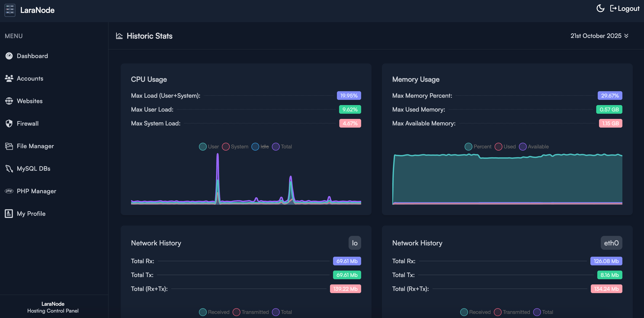Click the Firewall shield icon
Screen dimensions: 644x318
(x=9, y=123)
